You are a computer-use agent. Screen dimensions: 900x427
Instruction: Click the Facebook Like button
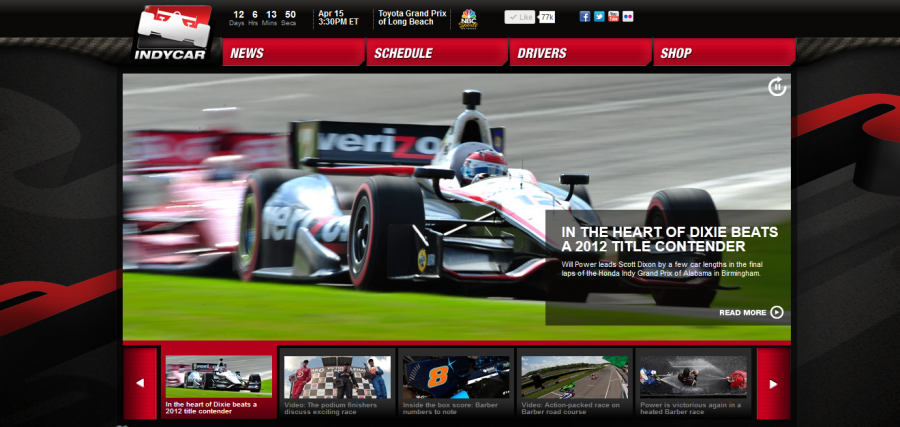(519, 17)
